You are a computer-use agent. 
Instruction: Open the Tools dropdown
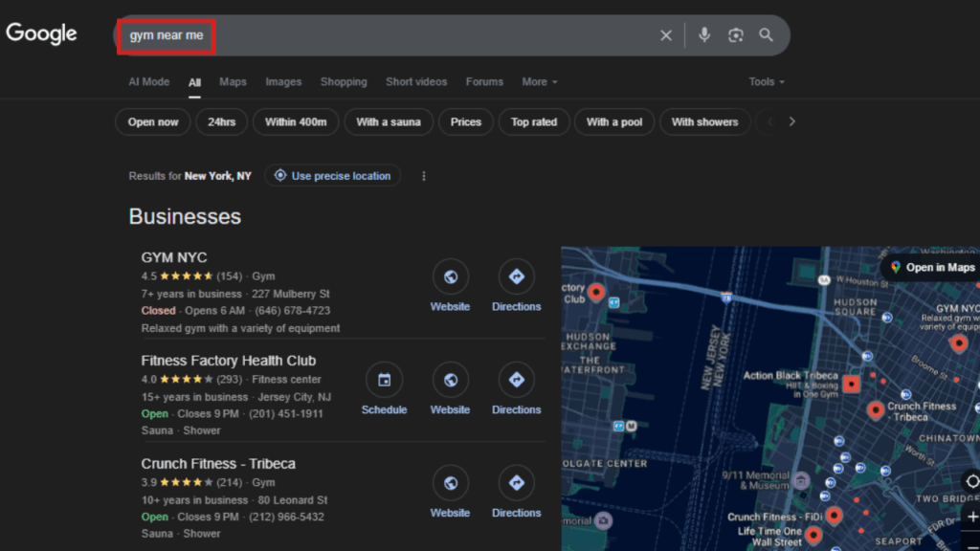click(x=767, y=82)
